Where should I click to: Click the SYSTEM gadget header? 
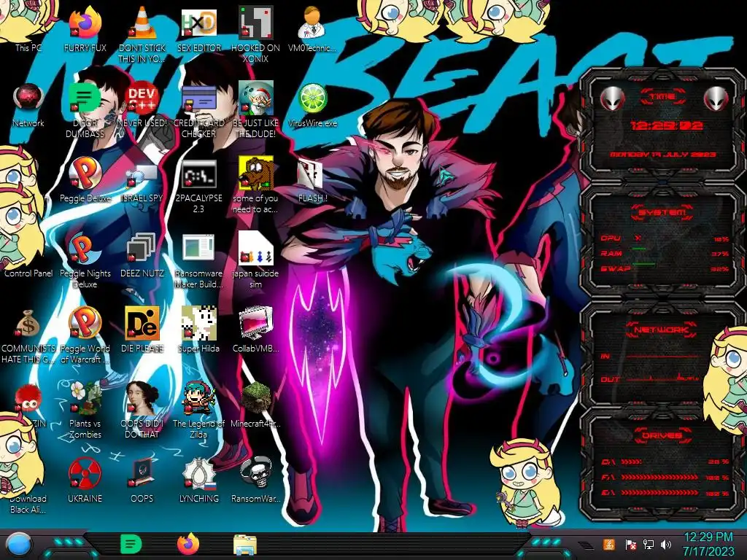pos(662,212)
